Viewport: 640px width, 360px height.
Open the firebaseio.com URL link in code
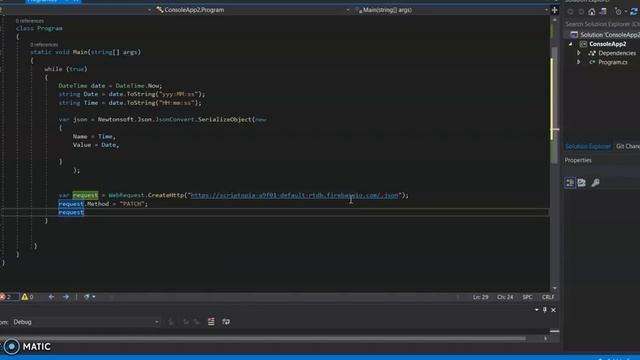pos(294,195)
